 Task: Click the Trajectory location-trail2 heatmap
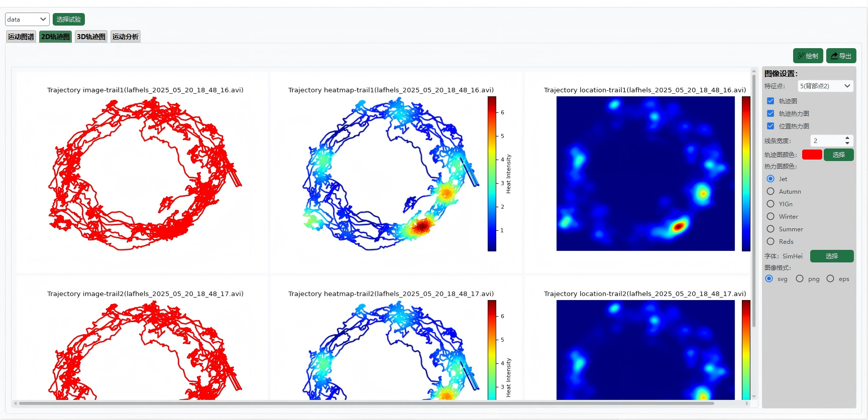[645, 350]
